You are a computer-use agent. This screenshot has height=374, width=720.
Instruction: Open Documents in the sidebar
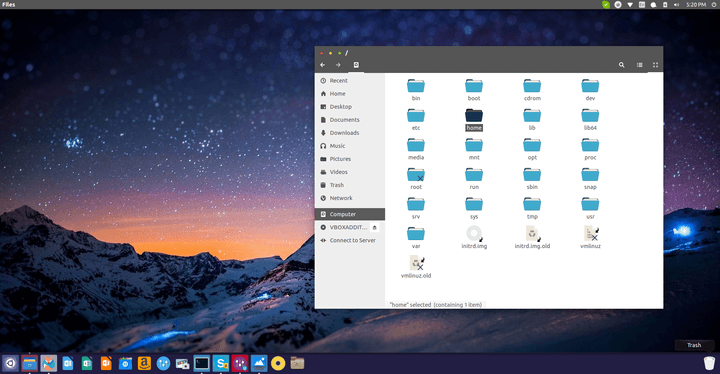[350, 120]
